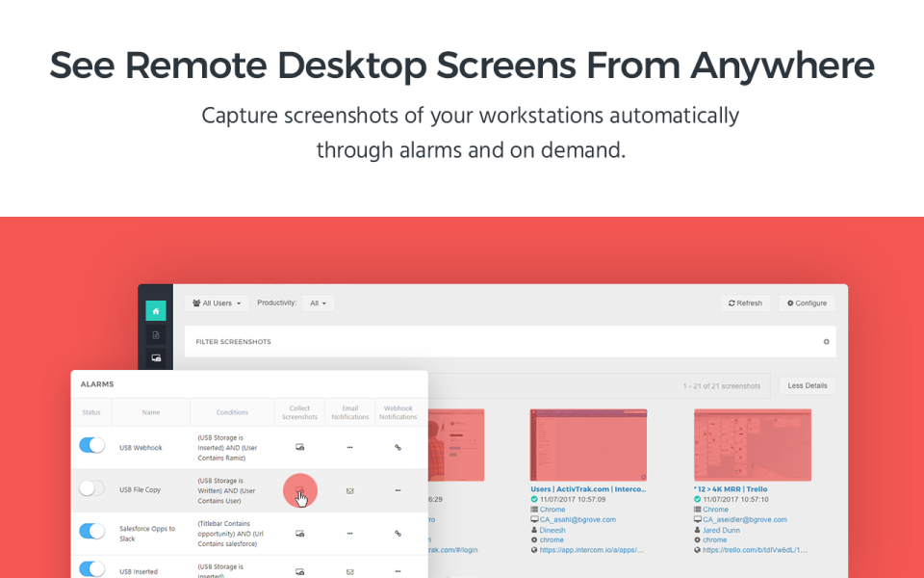Image resolution: width=924 pixels, height=578 pixels.
Task: Click the collect screenshots icon for USB File Copy
Action: click(299, 490)
